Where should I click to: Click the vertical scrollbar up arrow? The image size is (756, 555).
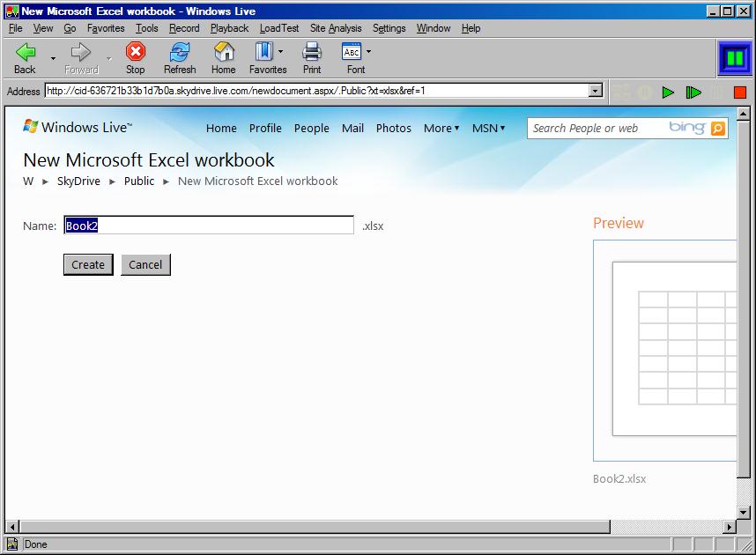(x=744, y=115)
